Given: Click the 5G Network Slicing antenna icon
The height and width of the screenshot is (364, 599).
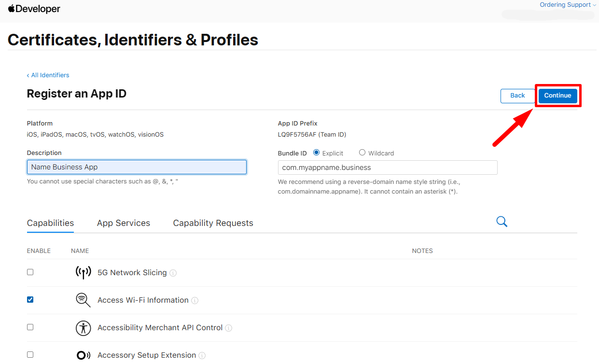Looking at the screenshot, I should click(83, 272).
